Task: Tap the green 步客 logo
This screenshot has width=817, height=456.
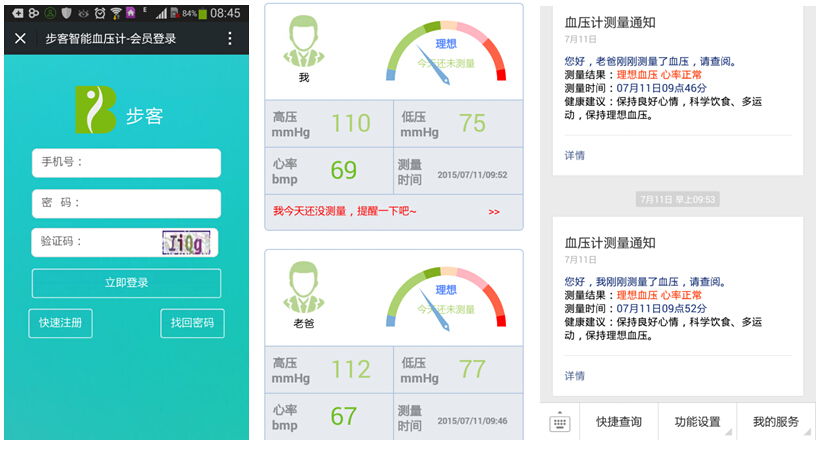Action: (x=96, y=110)
